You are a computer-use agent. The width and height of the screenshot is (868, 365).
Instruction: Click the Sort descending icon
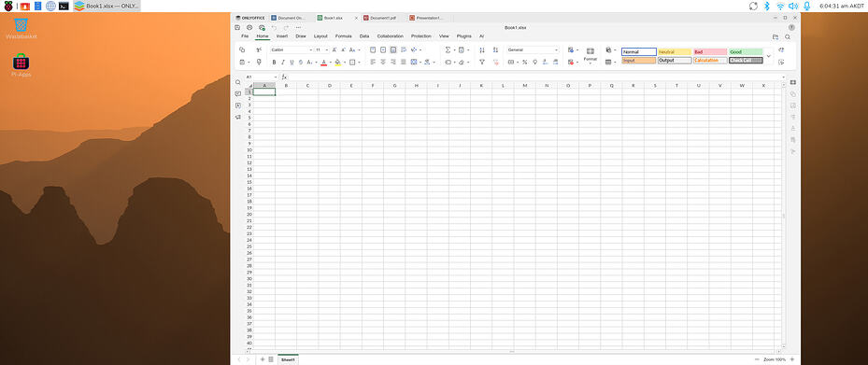tap(495, 49)
